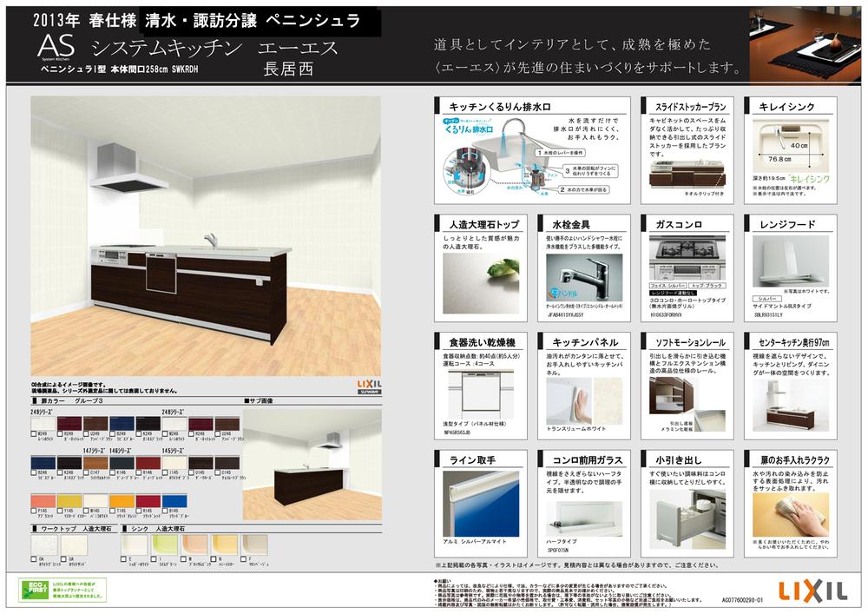Image resolution: width=868 pixels, height=614 pixels.
Task: Click the ワークトップ 人造大理石 section header
Action: pyautogui.click(x=76, y=528)
